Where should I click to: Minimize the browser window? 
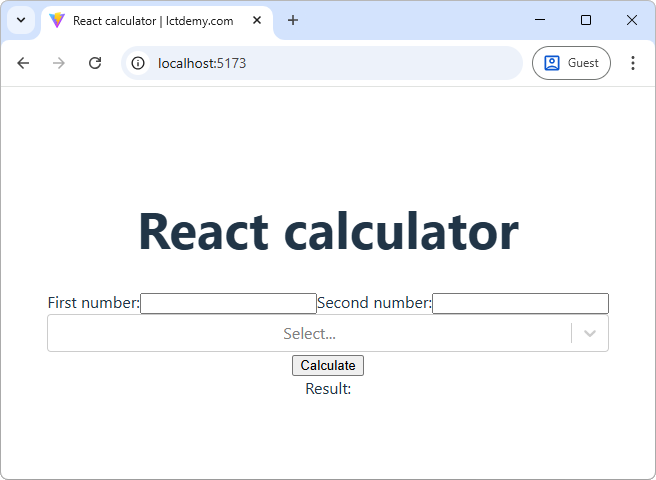pos(540,20)
